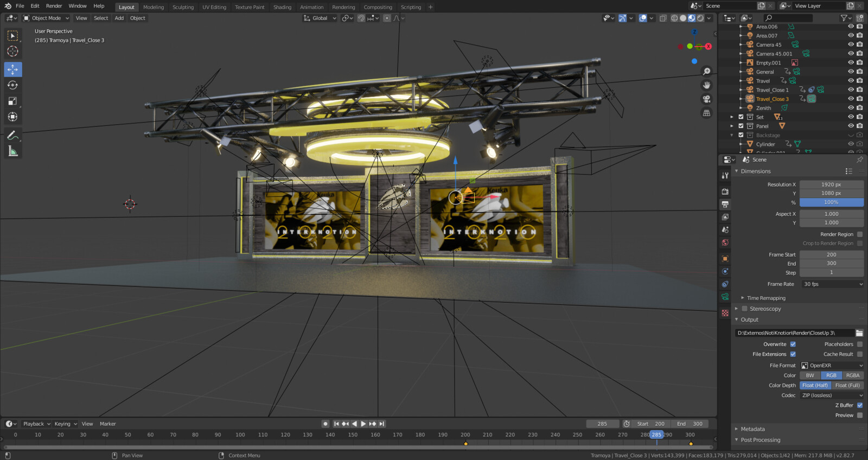Click the timeline frame 285 playhead
Screen dimensions: 868x460
[656, 435]
